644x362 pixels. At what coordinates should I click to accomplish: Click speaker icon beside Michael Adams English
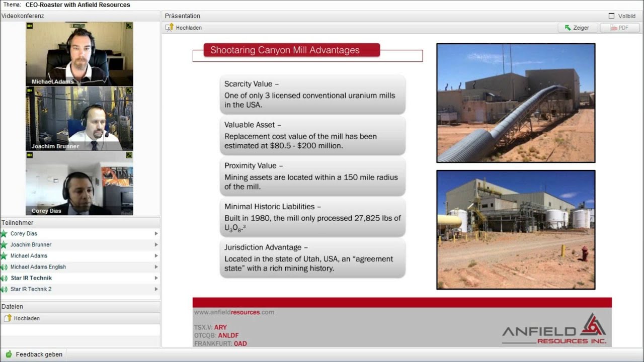pos(4,267)
